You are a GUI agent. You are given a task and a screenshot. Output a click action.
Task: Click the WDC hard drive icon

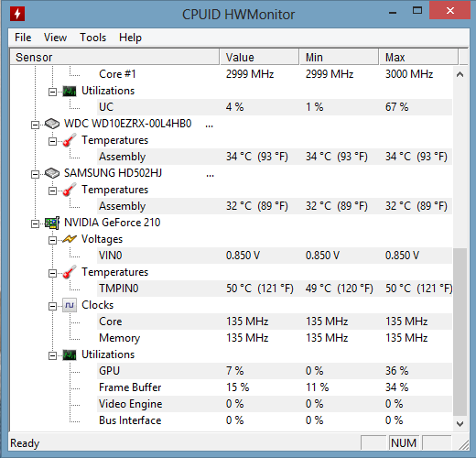[52, 124]
